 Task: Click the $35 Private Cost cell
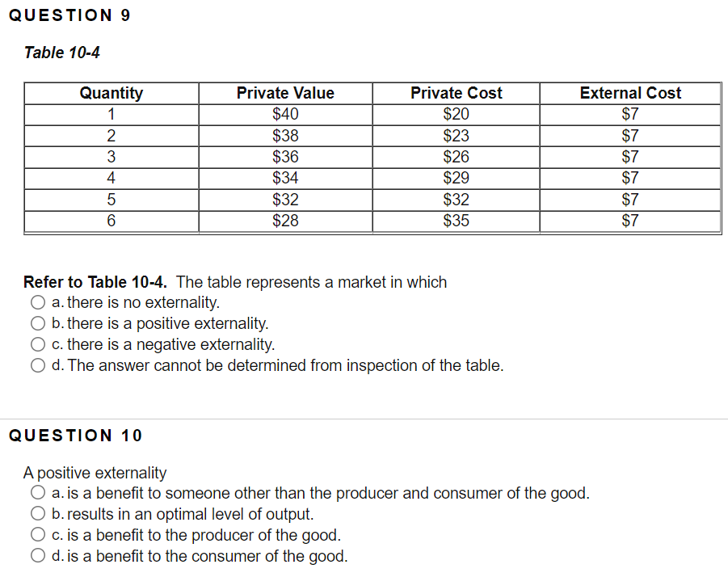coord(456,220)
